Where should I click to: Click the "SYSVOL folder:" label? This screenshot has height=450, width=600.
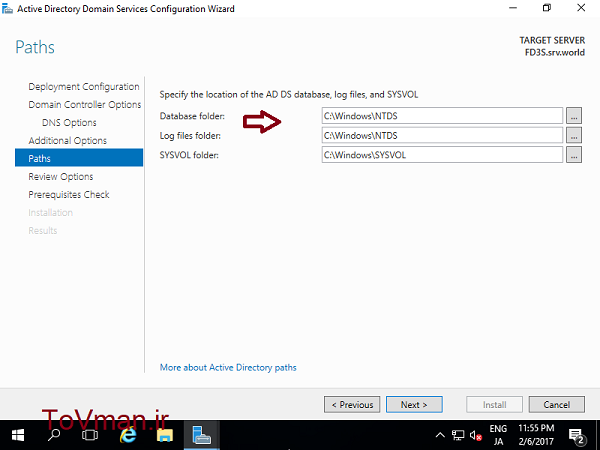(x=189, y=155)
